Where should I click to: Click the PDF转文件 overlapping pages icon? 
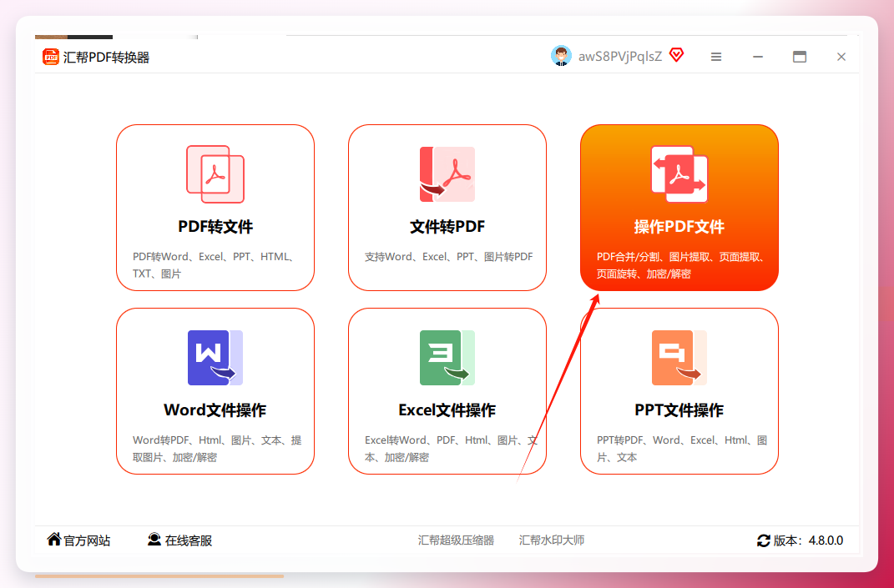(215, 173)
